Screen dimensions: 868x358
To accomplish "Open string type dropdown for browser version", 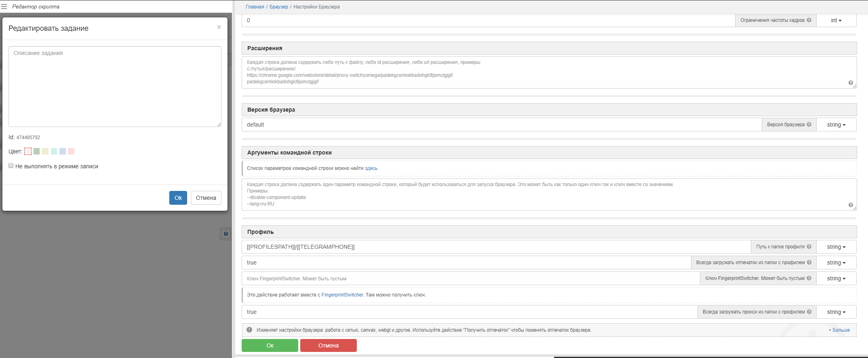I will click(x=836, y=125).
